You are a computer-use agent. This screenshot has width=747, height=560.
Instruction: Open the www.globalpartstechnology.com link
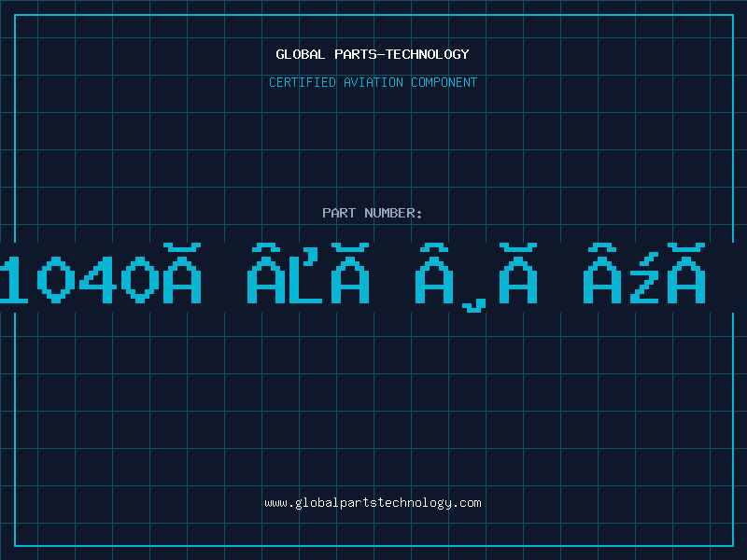point(373,503)
